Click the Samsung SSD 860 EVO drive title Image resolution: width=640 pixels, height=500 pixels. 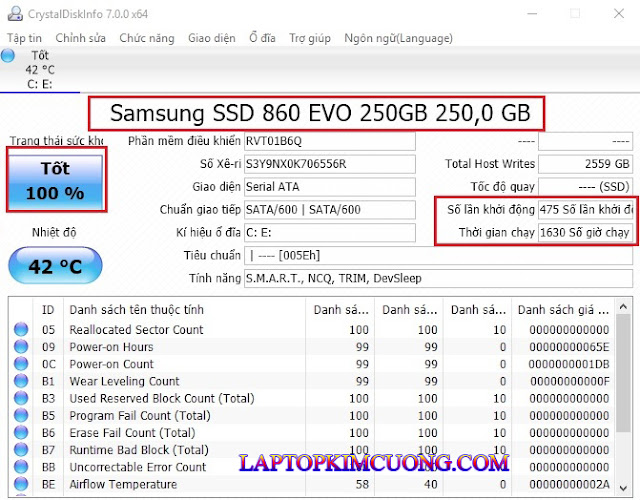coord(320,113)
